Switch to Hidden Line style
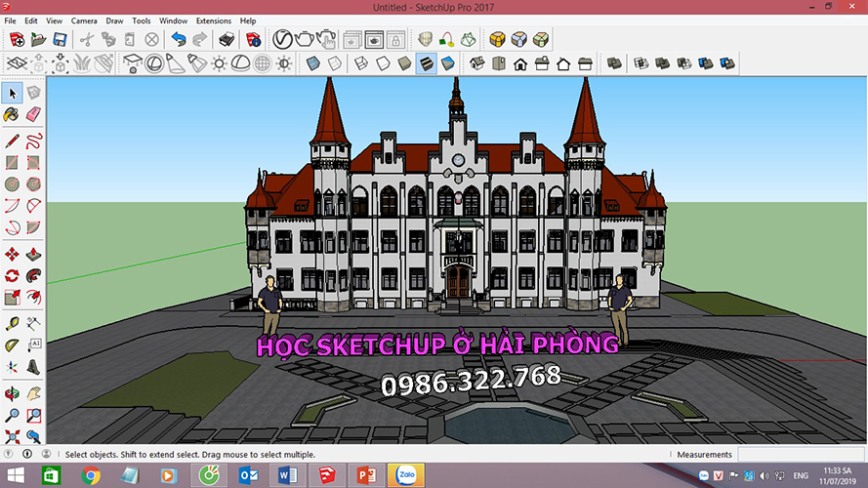The height and width of the screenshot is (488, 868). click(x=383, y=63)
